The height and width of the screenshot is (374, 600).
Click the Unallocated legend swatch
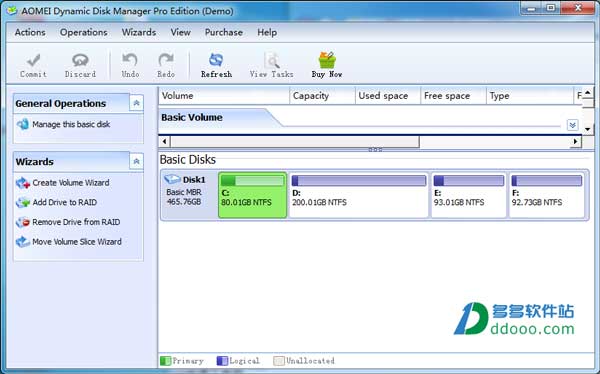click(279, 361)
